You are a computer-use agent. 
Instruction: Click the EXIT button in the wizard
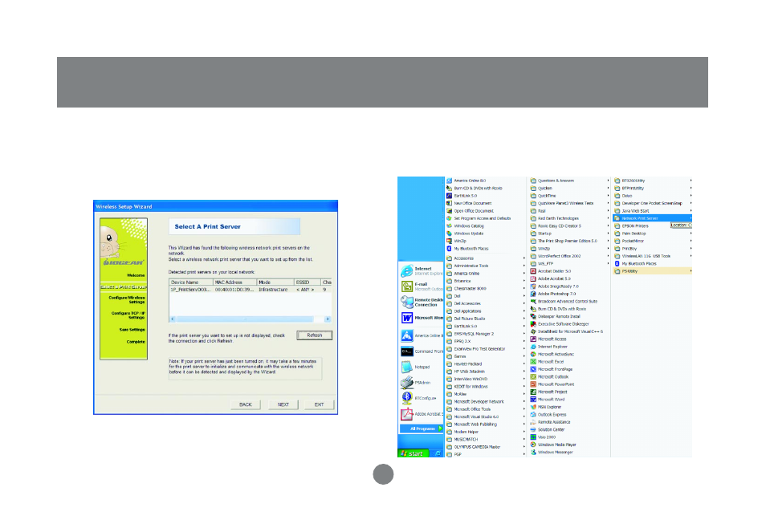[x=319, y=404]
